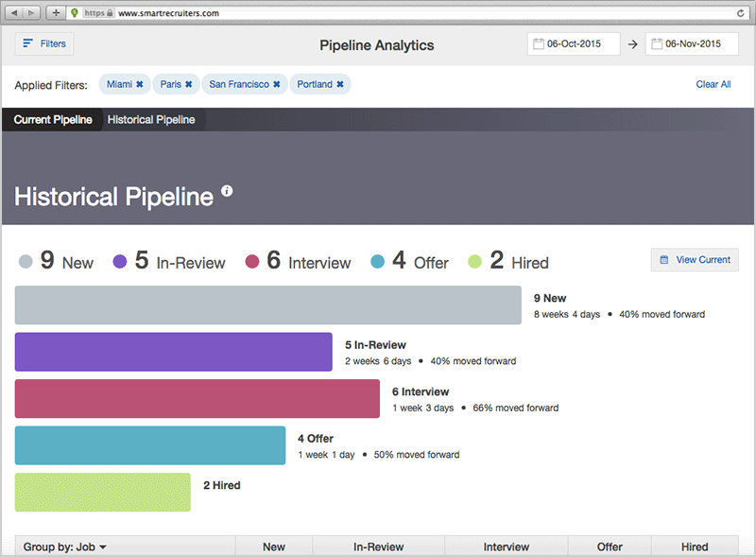Viewport: 756px width, 557px height.
Task: Click the green Hired legend dot
Action: (474, 262)
